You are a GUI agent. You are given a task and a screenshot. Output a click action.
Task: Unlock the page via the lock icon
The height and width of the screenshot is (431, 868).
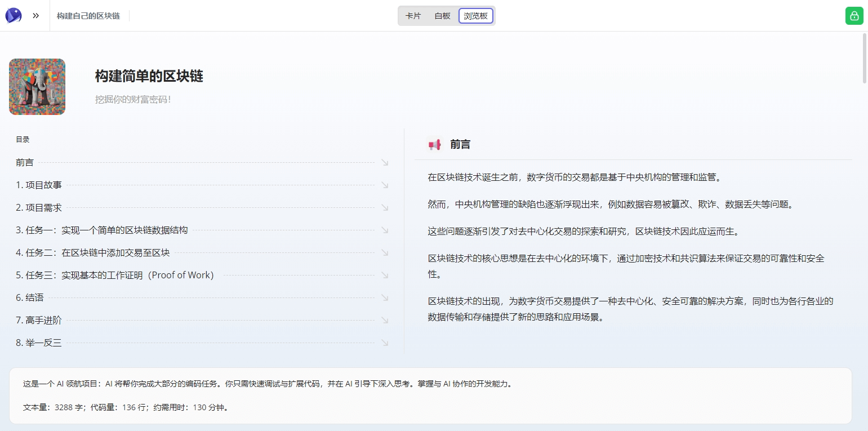854,16
